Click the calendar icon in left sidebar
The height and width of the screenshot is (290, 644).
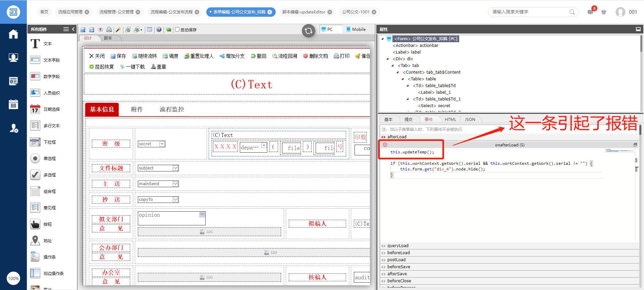(x=13, y=104)
